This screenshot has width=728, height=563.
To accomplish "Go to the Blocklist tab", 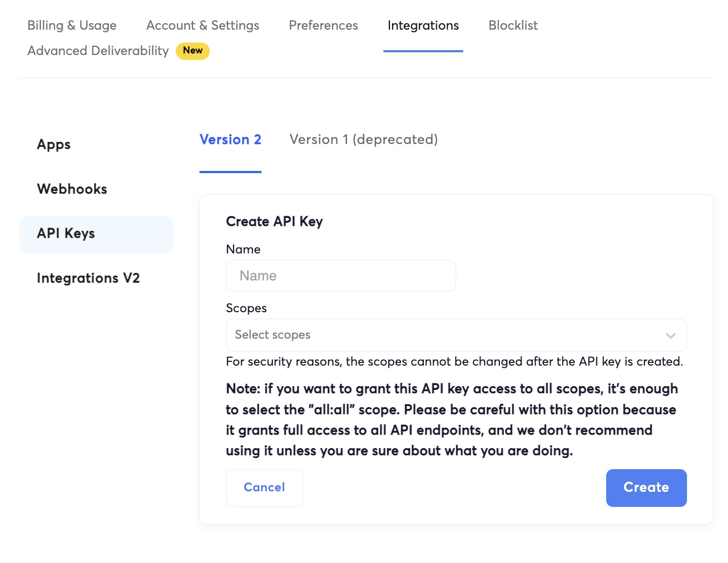I will pyautogui.click(x=513, y=25).
